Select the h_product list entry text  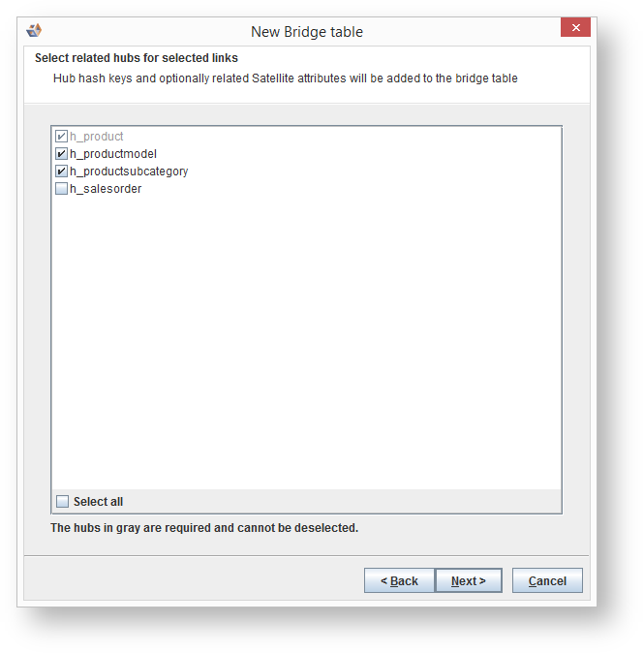tap(97, 137)
